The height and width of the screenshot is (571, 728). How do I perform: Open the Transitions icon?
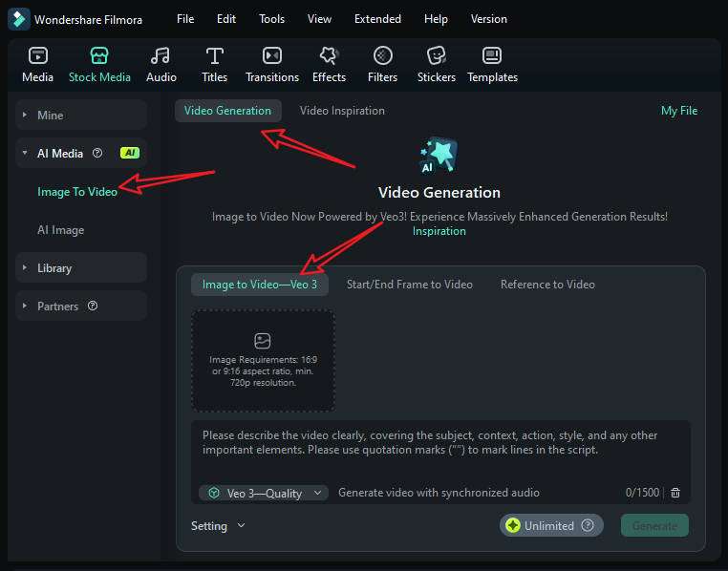coord(272,56)
